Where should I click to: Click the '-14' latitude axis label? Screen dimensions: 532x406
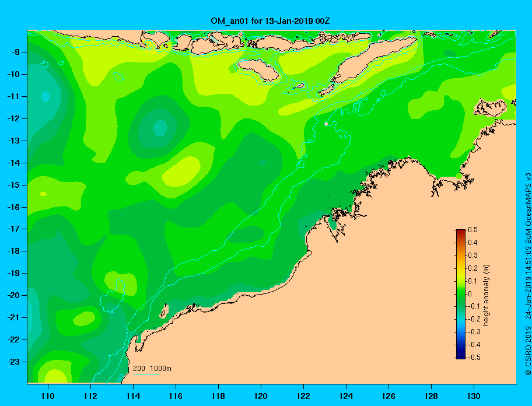coord(13,163)
